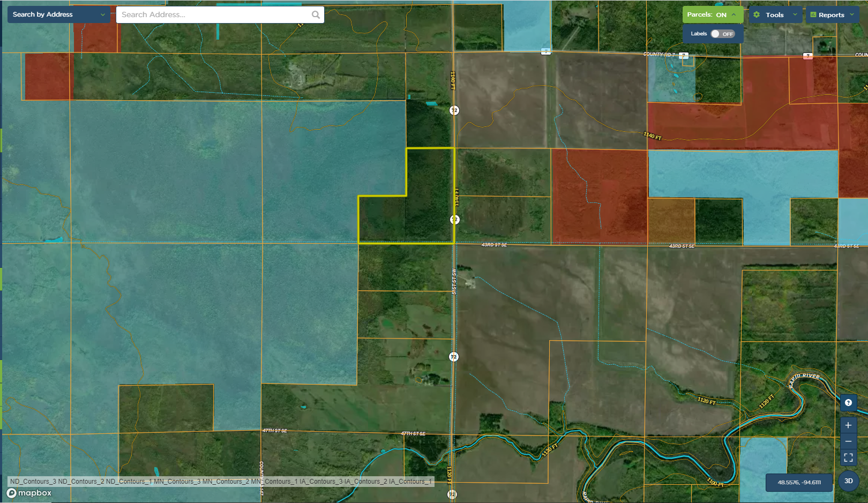Switch the map to 3D view

(x=849, y=481)
